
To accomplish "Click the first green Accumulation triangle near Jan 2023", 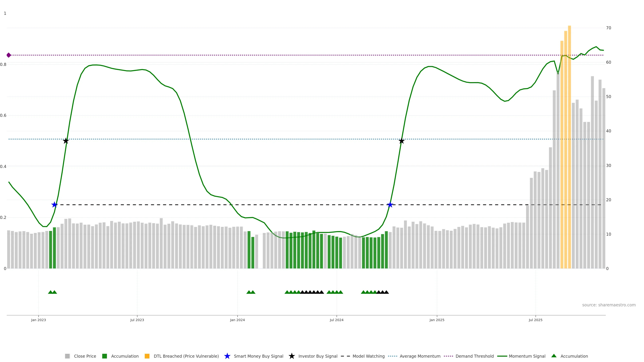I will click(x=50, y=292).
